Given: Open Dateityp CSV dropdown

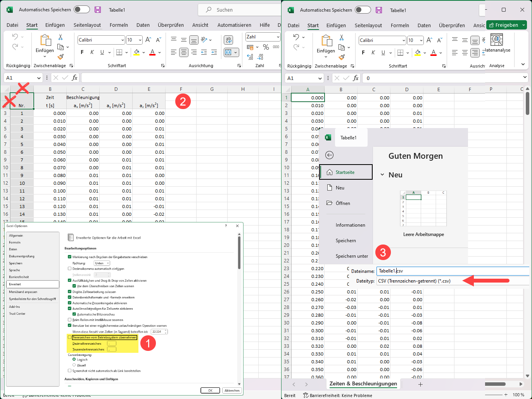Looking at the screenshot, I should coord(453,281).
